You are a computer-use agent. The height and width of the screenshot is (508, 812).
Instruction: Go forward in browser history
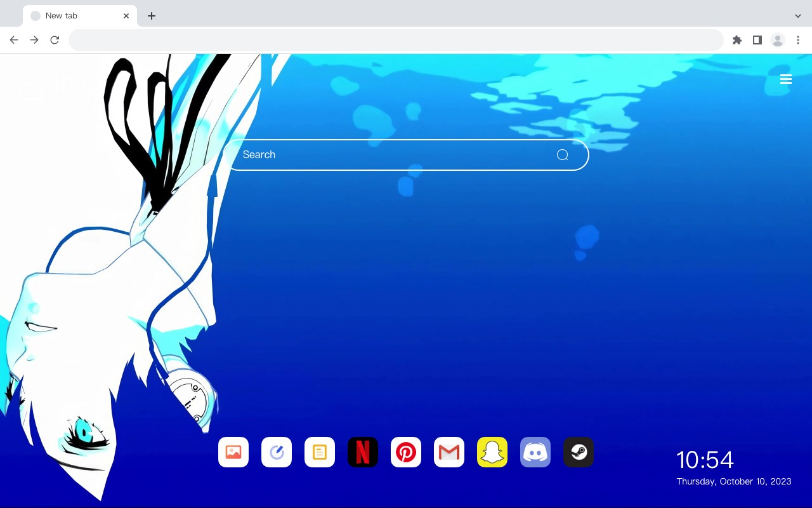coord(34,40)
